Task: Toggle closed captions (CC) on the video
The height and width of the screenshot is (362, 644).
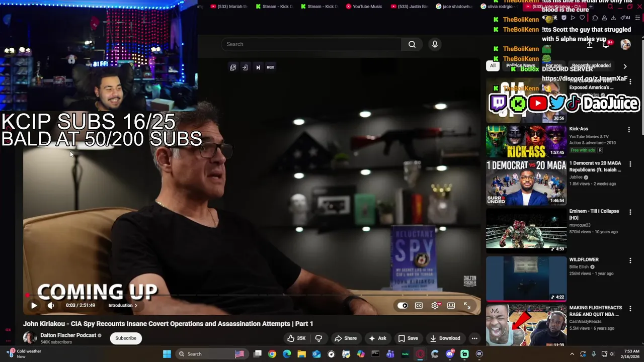Action: pos(419,305)
